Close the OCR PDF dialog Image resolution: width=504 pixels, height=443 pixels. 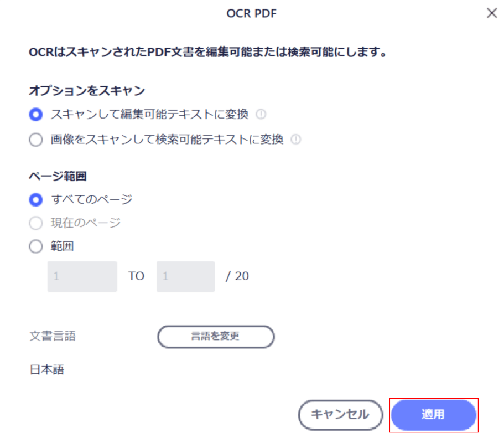click(x=491, y=13)
